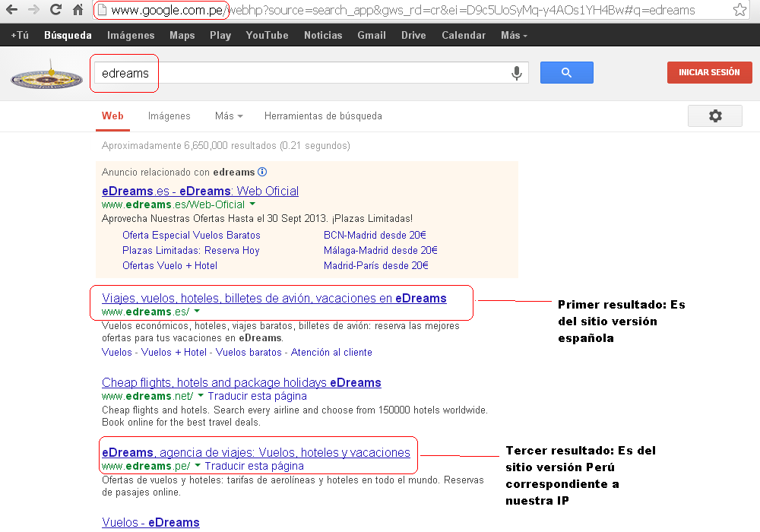Bookmark this page with the star icon
This screenshot has height=532, width=760.
coord(739,10)
